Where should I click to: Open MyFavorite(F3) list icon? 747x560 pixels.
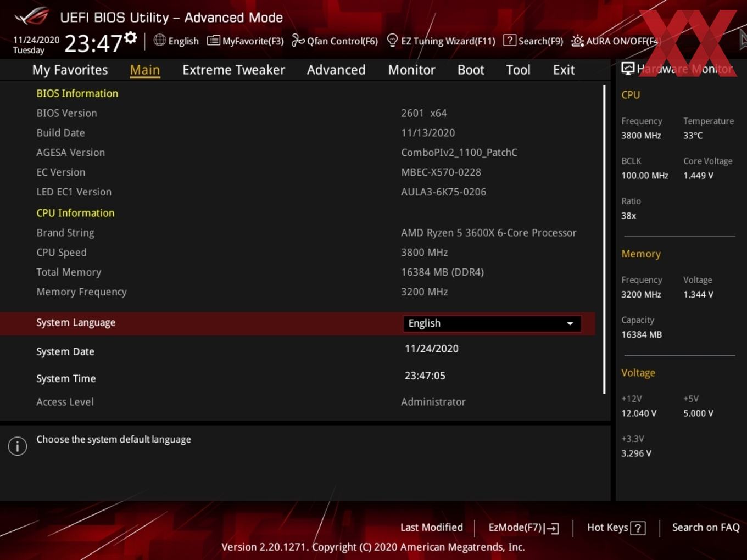click(x=213, y=41)
